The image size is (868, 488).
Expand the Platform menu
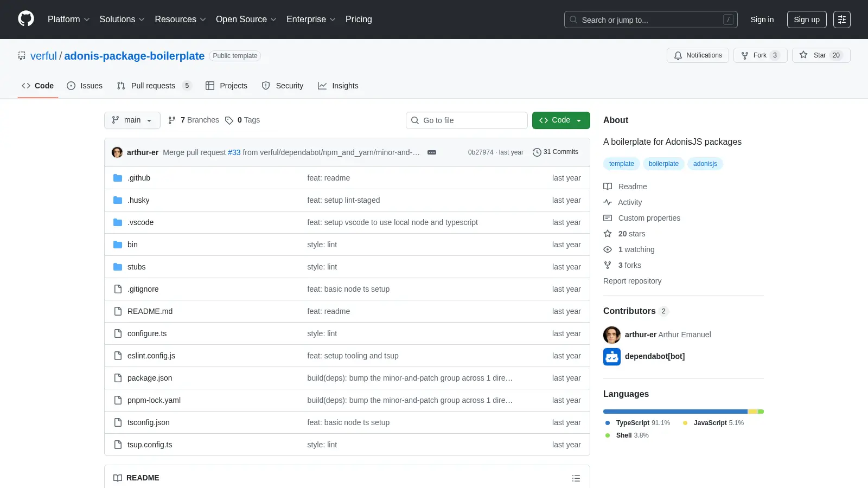point(69,20)
